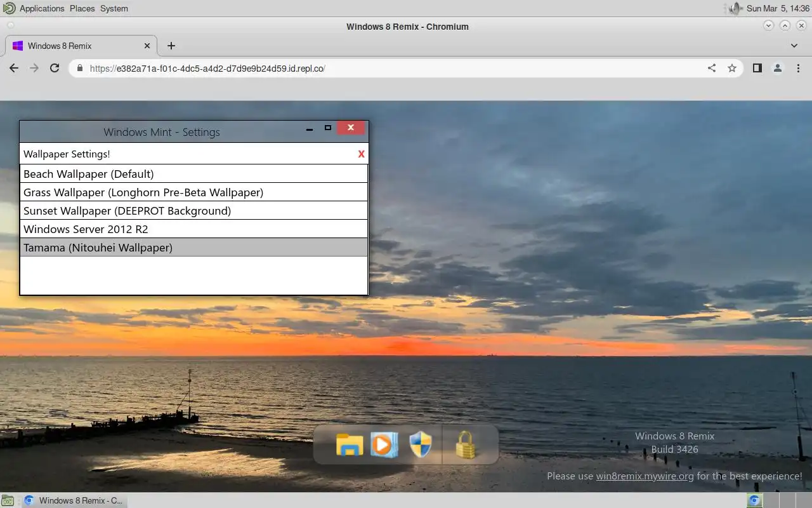The height and width of the screenshot is (508, 812).
Task: Select Beach Wallpaper (Default)
Action: (x=194, y=174)
